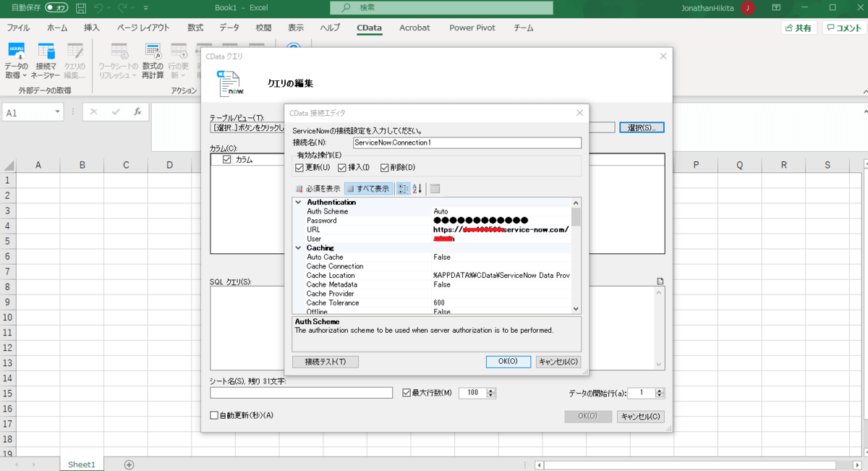This screenshot has height=471, width=868.
Task: Select the alphabetical A-Z sort icon
Action: (417, 189)
